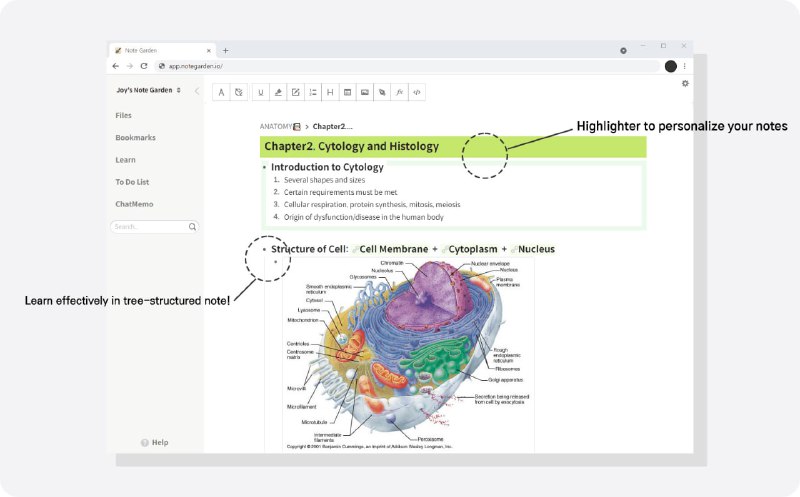Open ChatMemo in the sidebar
The image size is (800, 497).
[x=134, y=204]
